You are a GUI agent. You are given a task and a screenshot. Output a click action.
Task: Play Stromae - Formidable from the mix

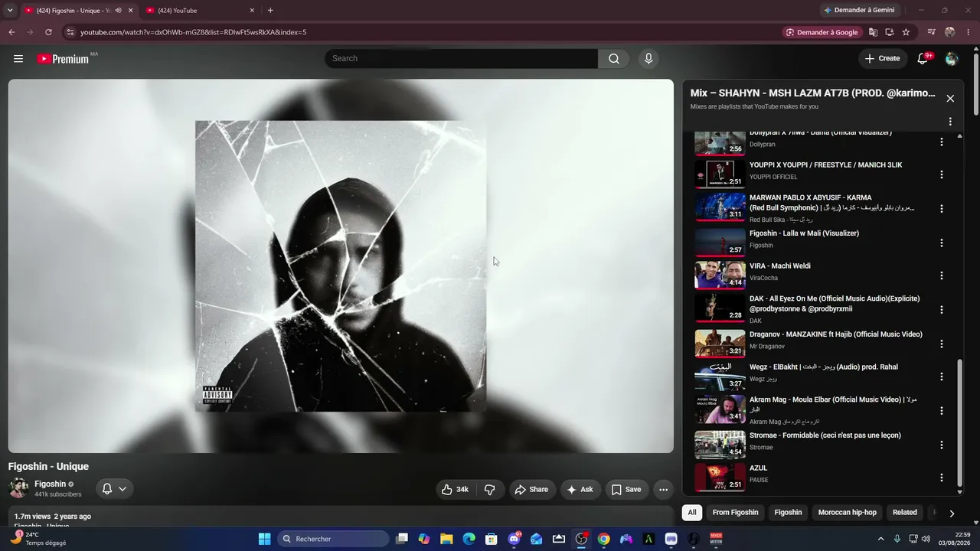click(x=720, y=445)
